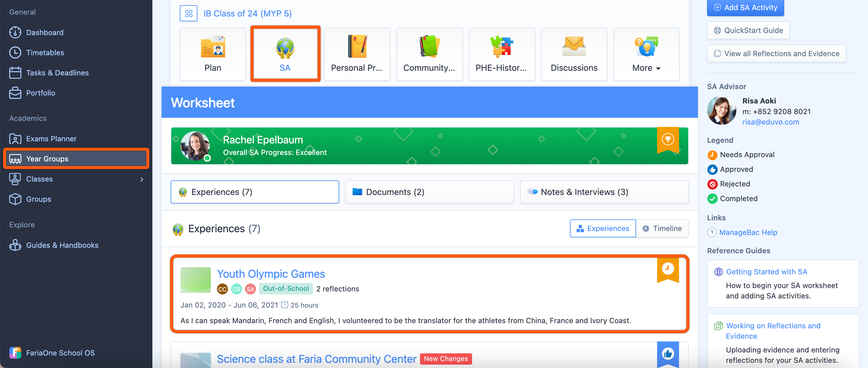Open the PHE-History puzzle tile
This screenshot has height=368, width=868.
point(502,54)
